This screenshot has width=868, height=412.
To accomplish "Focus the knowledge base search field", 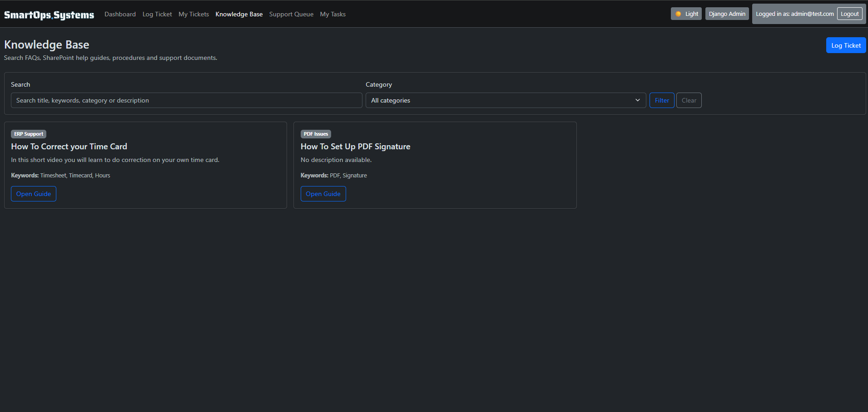I will pyautogui.click(x=186, y=100).
